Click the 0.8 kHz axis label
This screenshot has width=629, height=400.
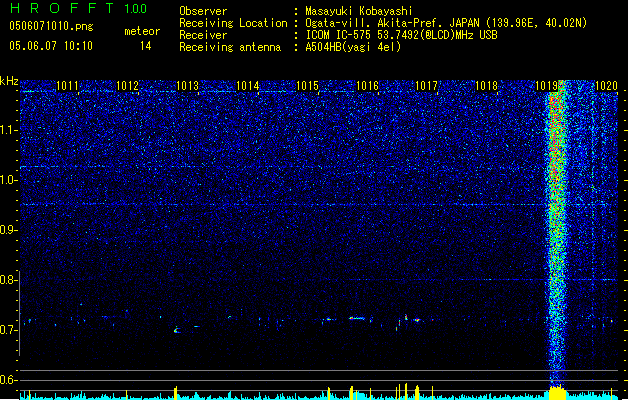pos(9,280)
